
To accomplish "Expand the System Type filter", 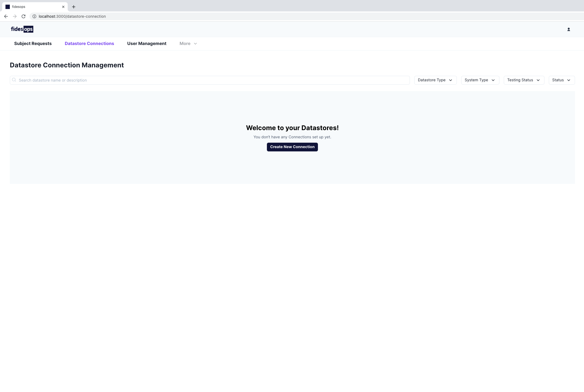I will click(480, 80).
